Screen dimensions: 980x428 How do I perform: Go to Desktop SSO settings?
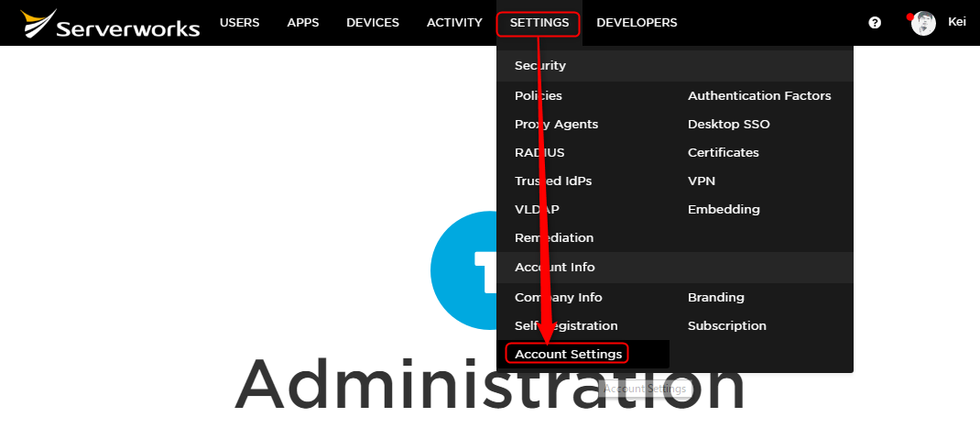point(729,124)
